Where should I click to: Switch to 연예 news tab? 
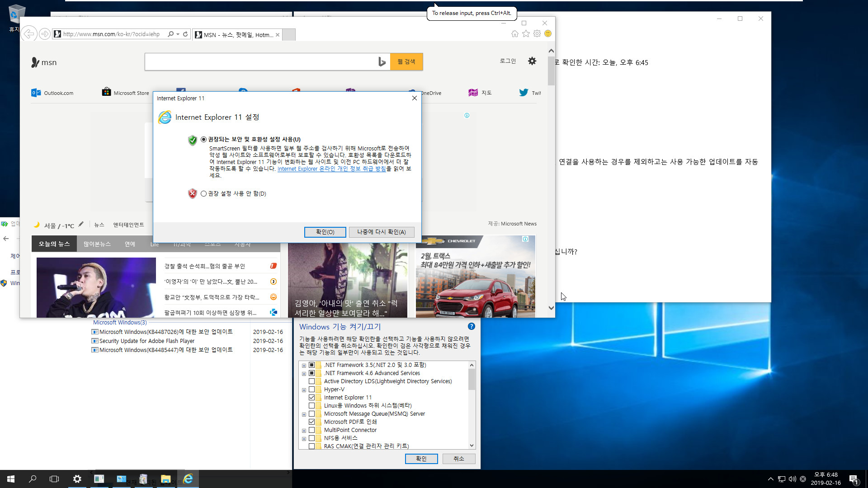(x=130, y=244)
